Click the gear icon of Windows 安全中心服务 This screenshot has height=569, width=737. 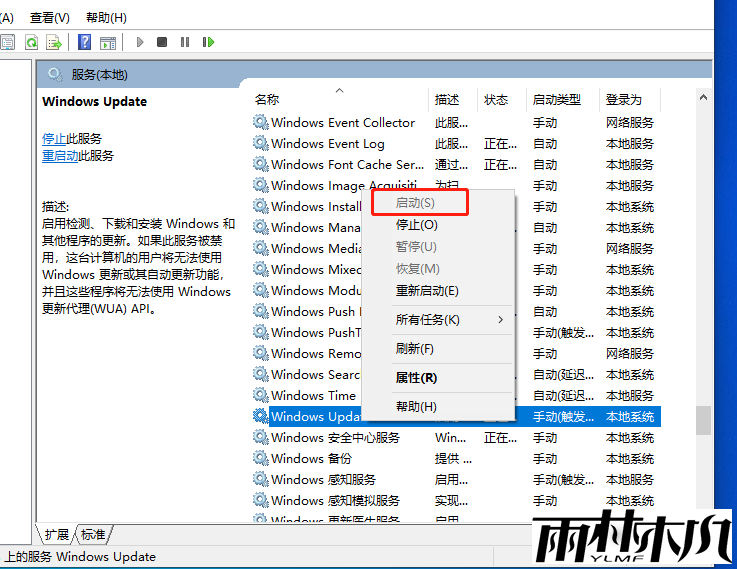260,437
